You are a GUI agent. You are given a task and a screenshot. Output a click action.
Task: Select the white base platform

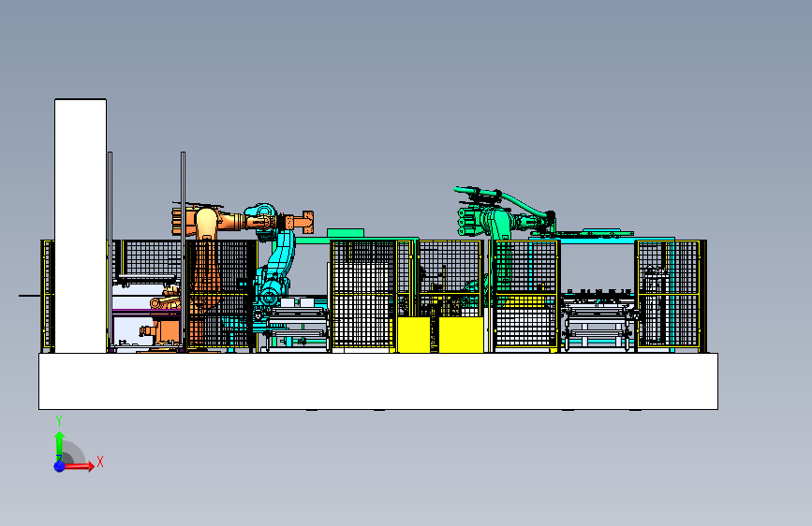coord(378,381)
